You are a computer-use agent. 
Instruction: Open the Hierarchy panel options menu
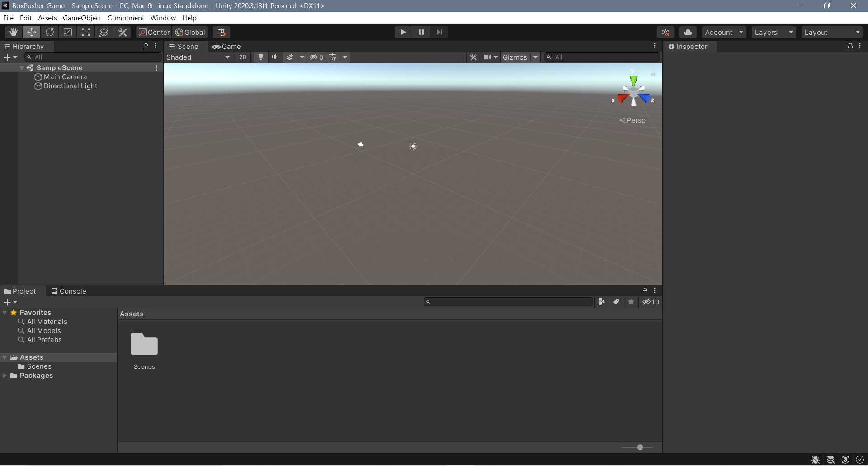(156, 46)
